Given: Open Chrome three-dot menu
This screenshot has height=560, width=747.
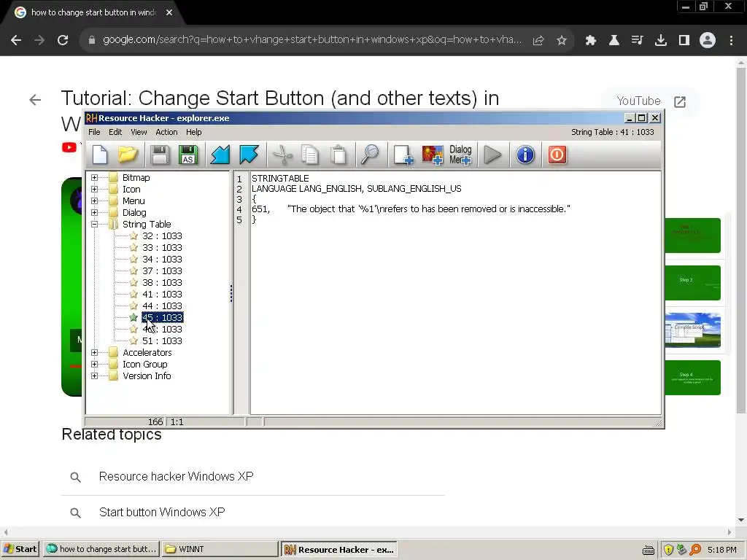Looking at the screenshot, I should point(731,41).
